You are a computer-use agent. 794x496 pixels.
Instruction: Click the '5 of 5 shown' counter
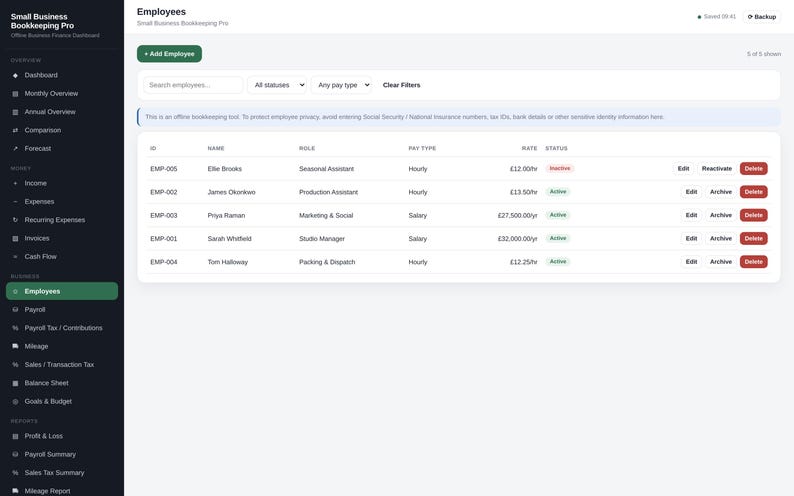pos(764,54)
